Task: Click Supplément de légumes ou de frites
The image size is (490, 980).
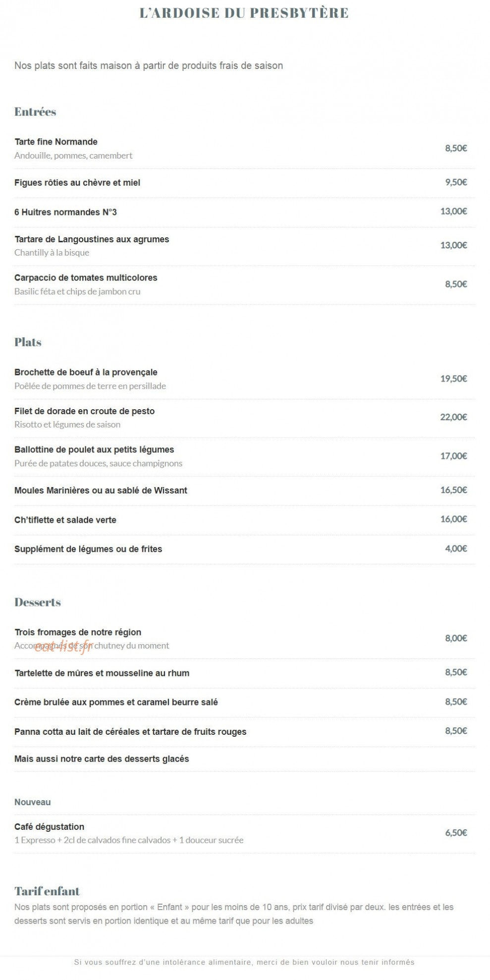Action: coord(88,549)
